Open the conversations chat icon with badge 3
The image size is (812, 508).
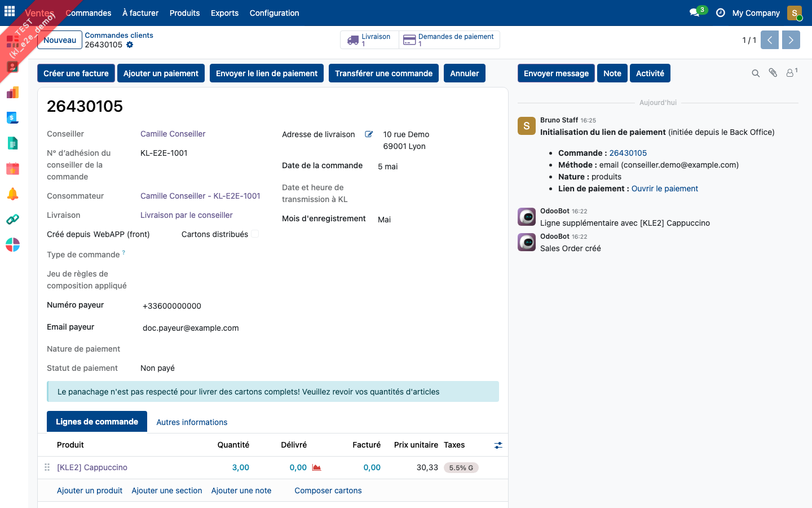(x=698, y=12)
